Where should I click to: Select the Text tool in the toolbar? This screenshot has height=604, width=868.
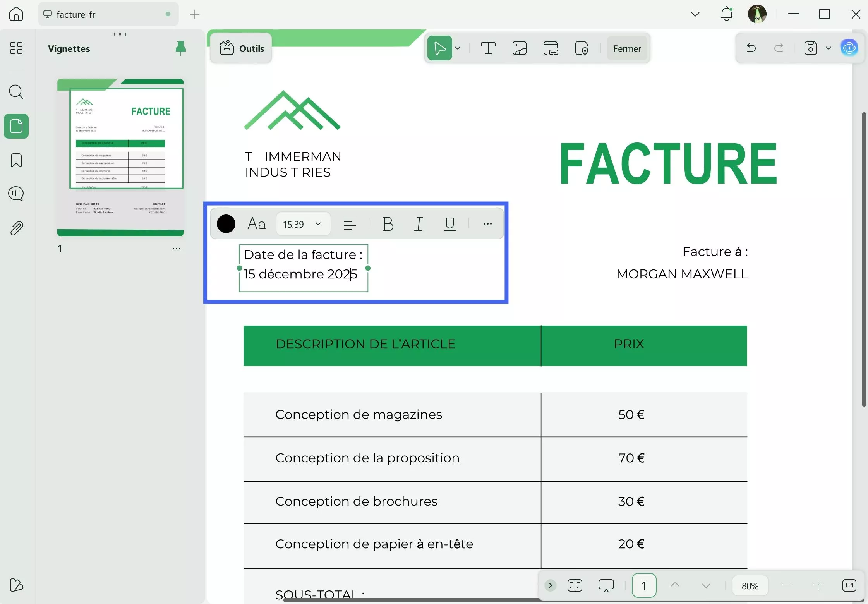point(487,48)
